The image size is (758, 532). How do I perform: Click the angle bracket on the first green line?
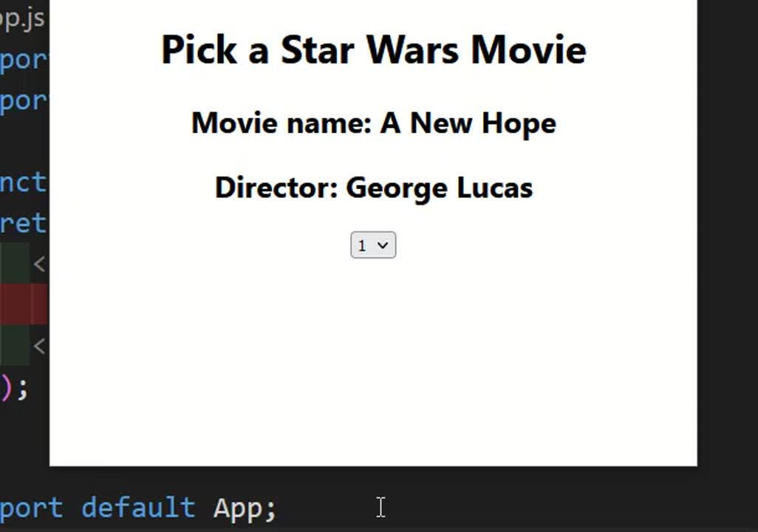(40, 264)
